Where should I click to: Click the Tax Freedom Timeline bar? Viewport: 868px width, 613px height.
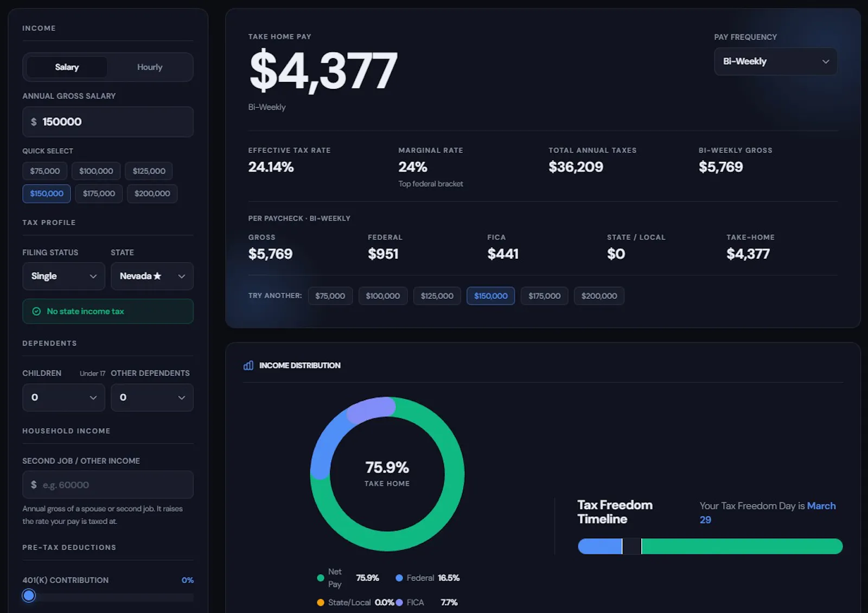tap(710, 546)
